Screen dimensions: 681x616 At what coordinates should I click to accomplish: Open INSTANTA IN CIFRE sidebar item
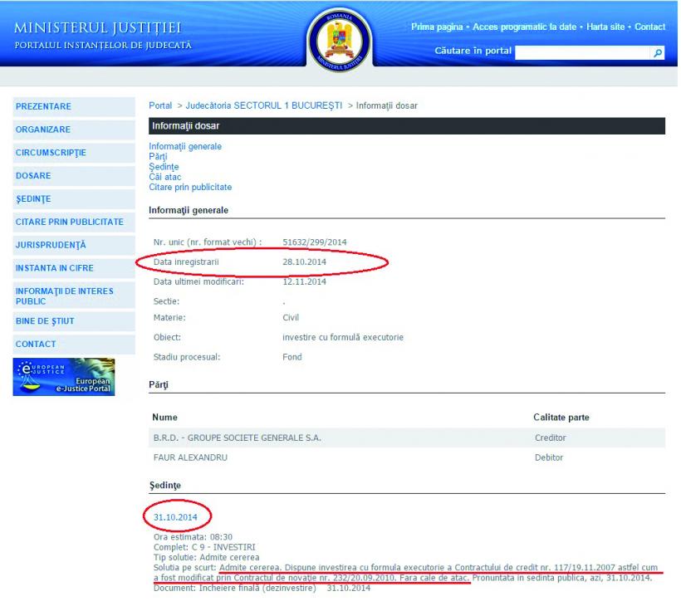[55, 268]
